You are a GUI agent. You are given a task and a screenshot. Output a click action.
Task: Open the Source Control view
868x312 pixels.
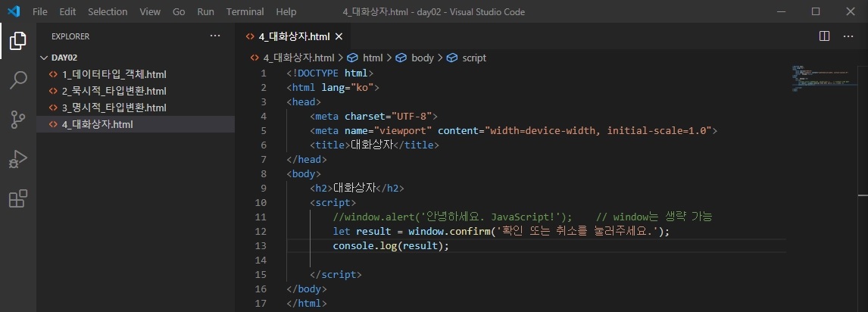click(17, 120)
